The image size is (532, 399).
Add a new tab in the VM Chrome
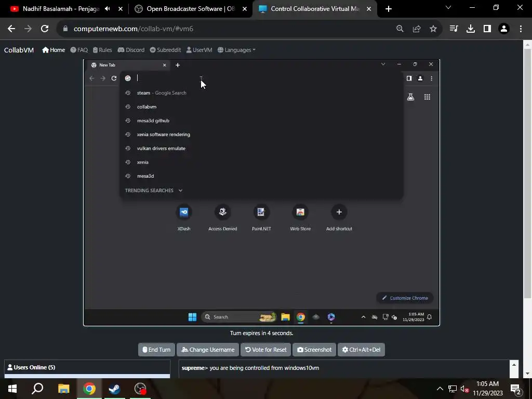click(178, 65)
